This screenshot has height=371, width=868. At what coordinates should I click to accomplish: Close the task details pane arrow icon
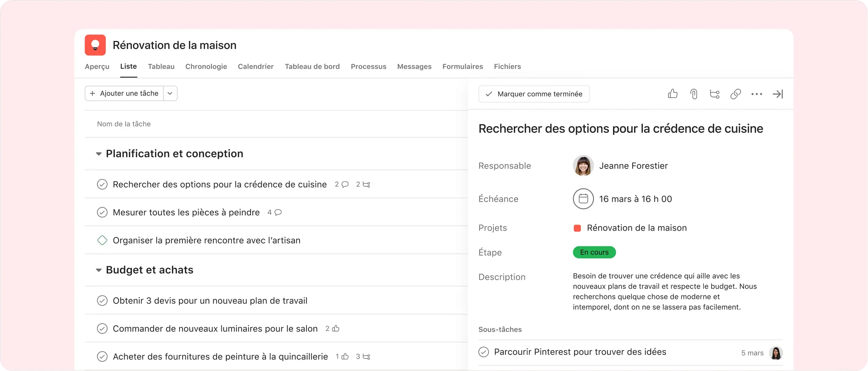tap(777, 94)
